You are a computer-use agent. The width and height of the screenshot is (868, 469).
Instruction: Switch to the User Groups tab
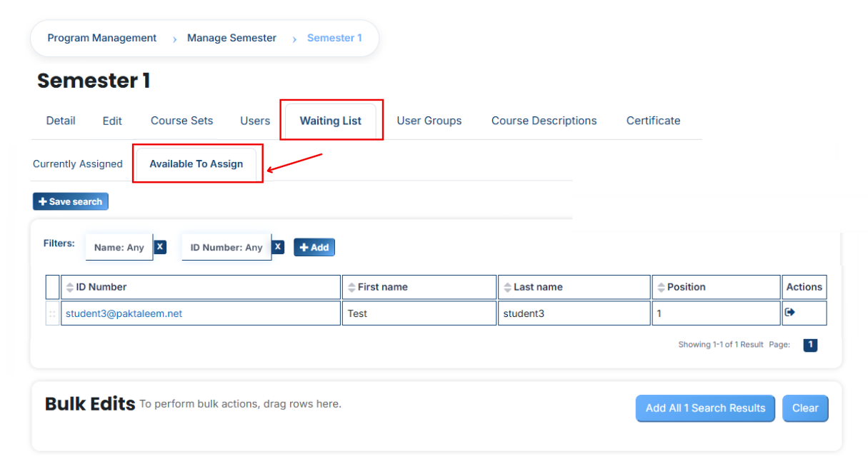(429, 121)
